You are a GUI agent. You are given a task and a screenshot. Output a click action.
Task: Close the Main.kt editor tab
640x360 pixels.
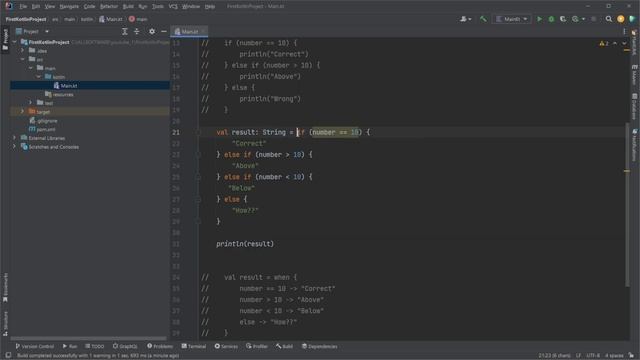pyautogui.click(x=203, y=31)
